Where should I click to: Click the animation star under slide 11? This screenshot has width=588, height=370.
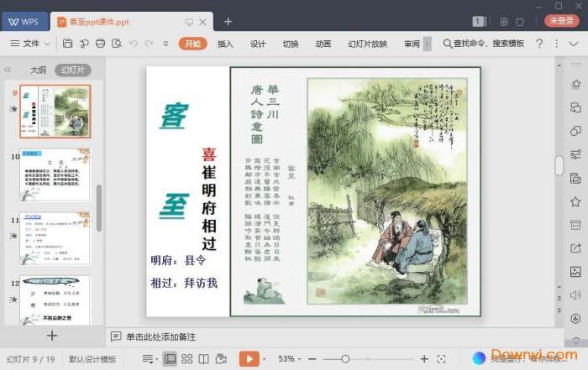click(x=13, y=236)
